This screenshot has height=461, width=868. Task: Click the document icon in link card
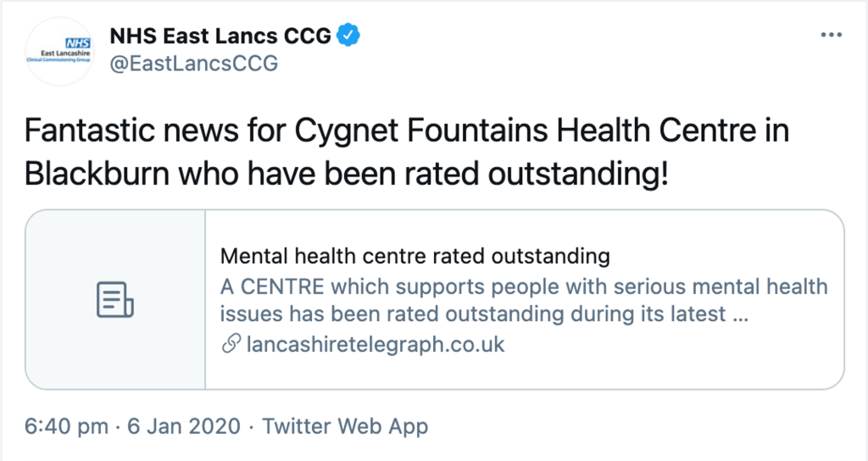point(115,300)
